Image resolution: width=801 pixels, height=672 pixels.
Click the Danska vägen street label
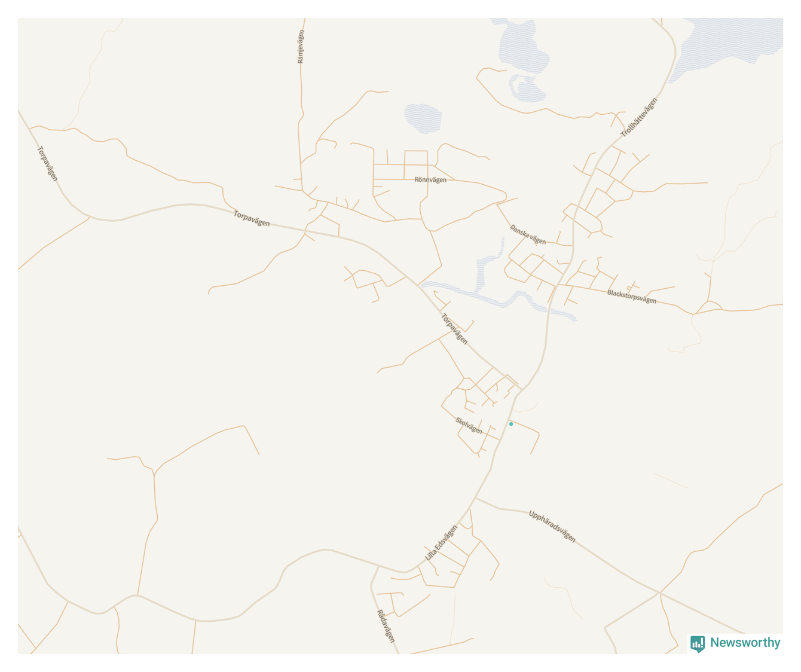tap(528, 234)
